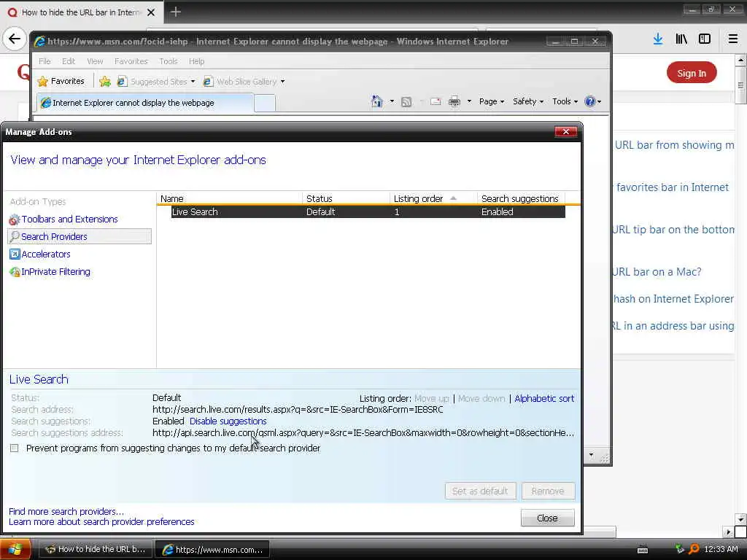Close the Quora tab in Firefox
The width and height of the screenshot is (747, 560).
pyautogui.click(x=151, y=12)
